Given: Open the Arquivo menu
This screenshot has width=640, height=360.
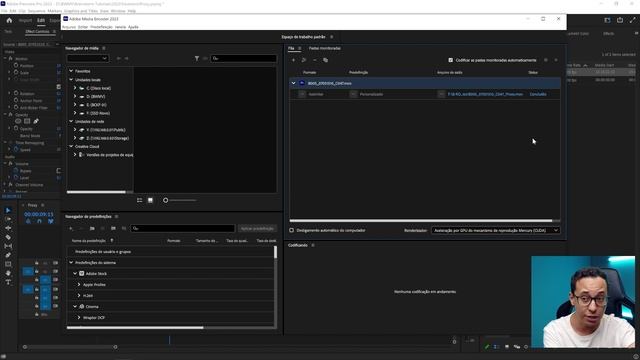Looking at the screenshot, I should [x=69, y=27].
